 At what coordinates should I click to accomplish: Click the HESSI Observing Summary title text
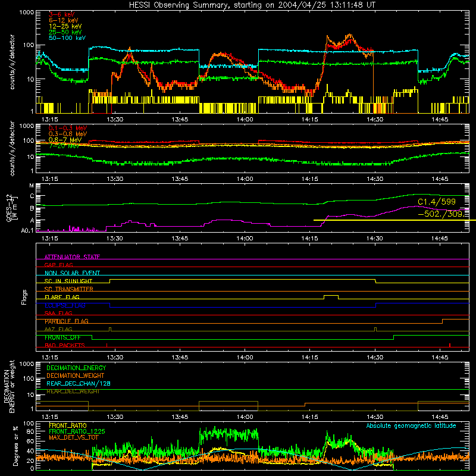[x=252, y=5]
